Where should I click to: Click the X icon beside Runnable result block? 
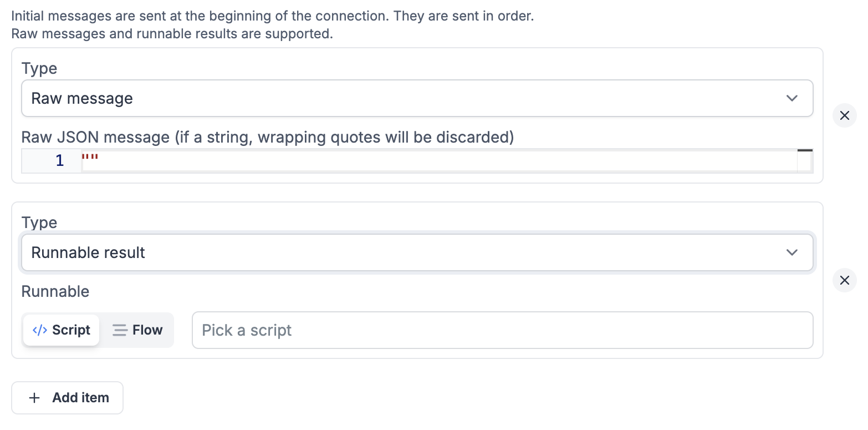[x=844, y=280]
